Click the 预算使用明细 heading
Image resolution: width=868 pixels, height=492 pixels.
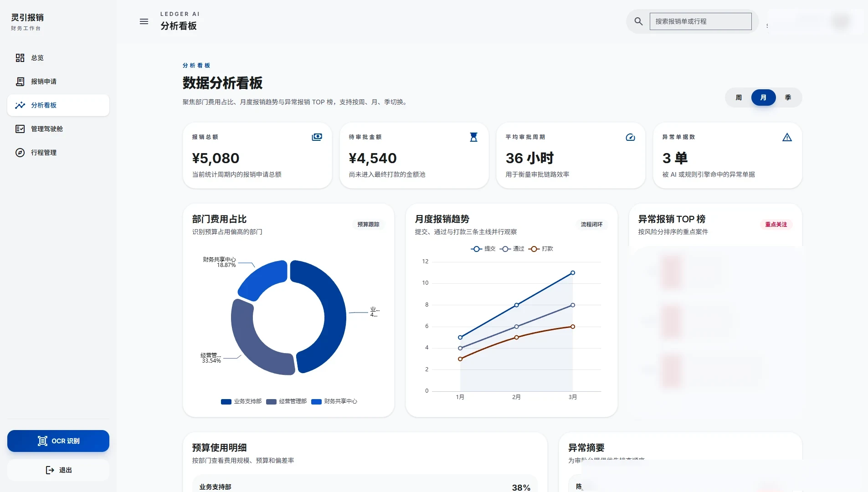point(219,448)
